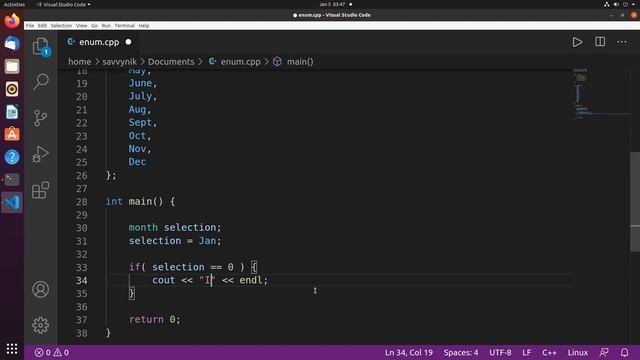Click the 'int main() {' line

(140, 202)
